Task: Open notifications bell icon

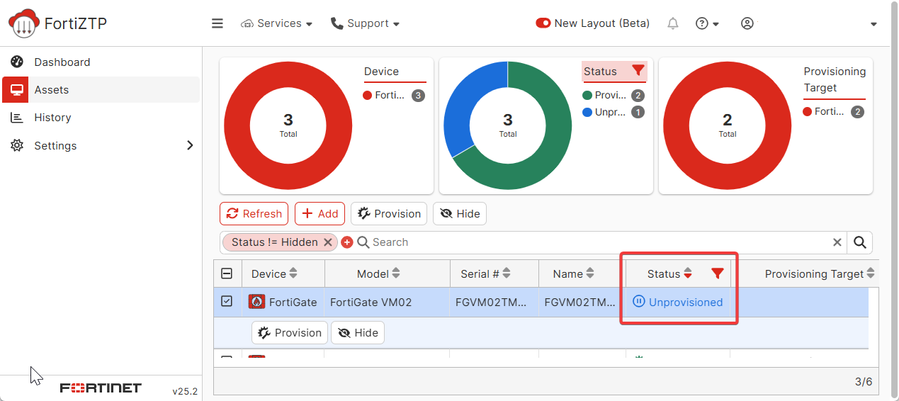Action: pyautogui.click(x=673, y=24)
